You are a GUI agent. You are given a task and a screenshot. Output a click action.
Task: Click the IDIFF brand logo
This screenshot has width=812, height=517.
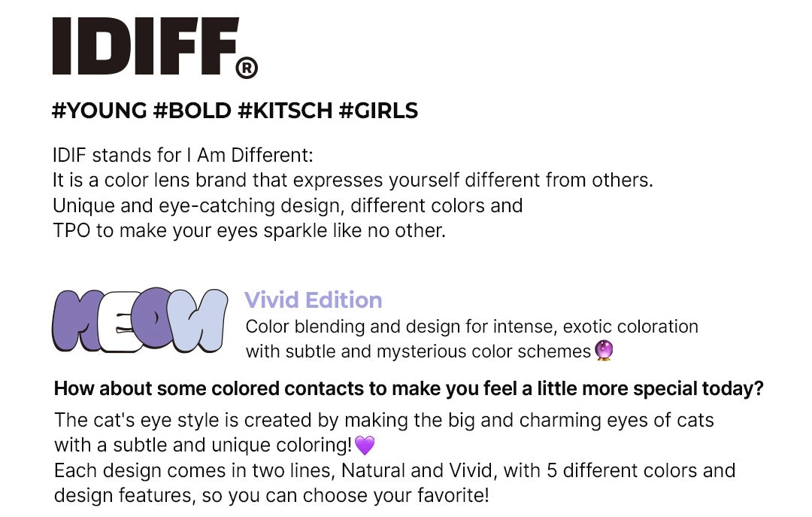click(155, 47)
